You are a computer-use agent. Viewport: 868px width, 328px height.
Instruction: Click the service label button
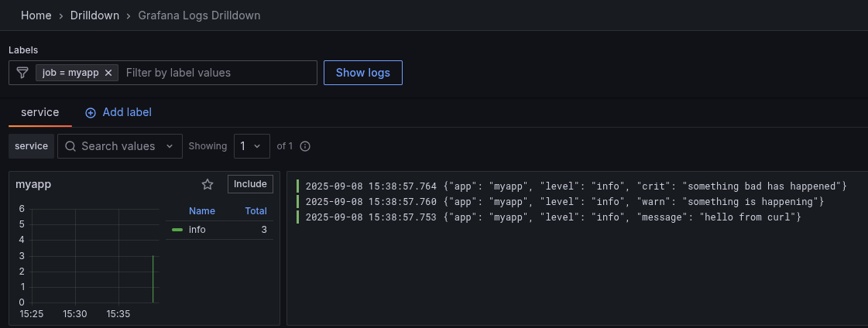31,146
